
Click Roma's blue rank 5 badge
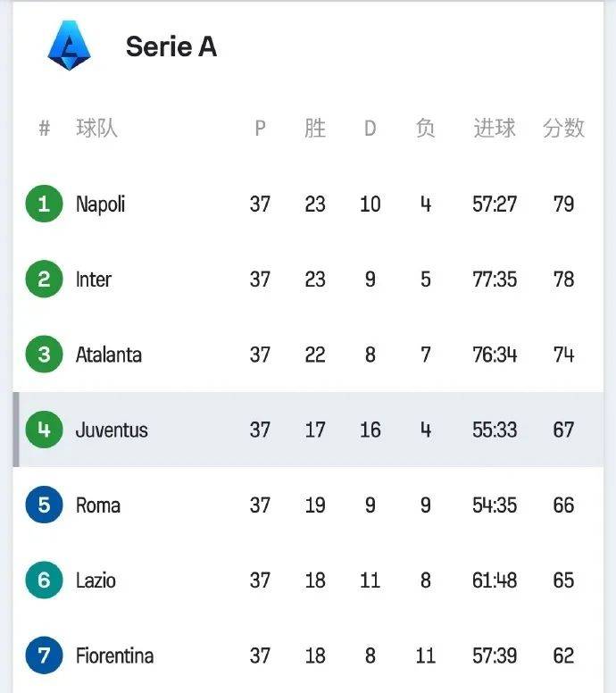tap(44, 505)
